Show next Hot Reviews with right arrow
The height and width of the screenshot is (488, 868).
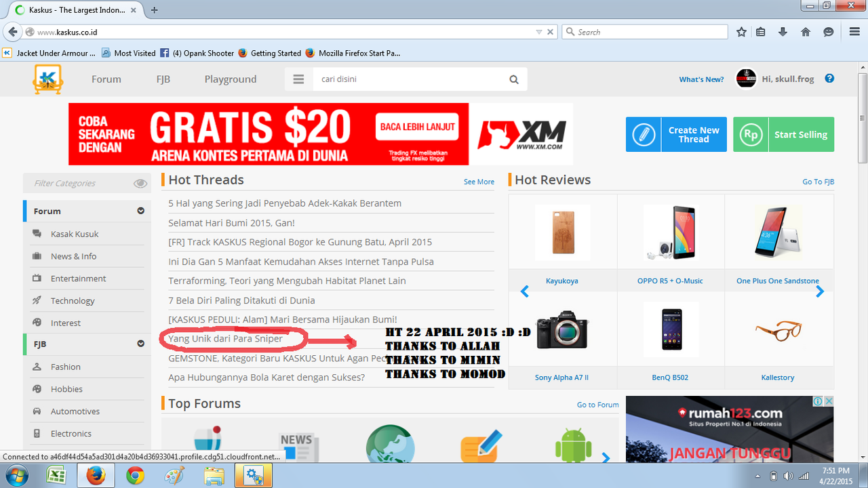click(820, 291)
